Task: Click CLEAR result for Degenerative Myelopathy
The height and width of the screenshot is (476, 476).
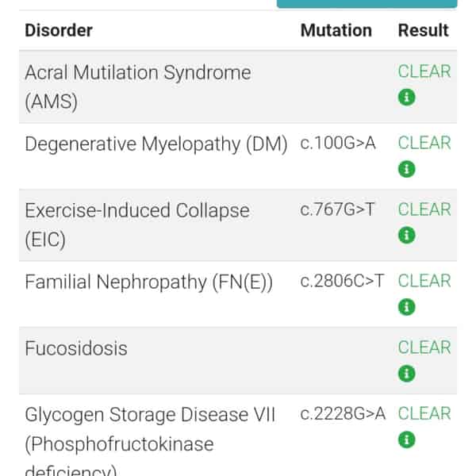Action: pos(424,143)
